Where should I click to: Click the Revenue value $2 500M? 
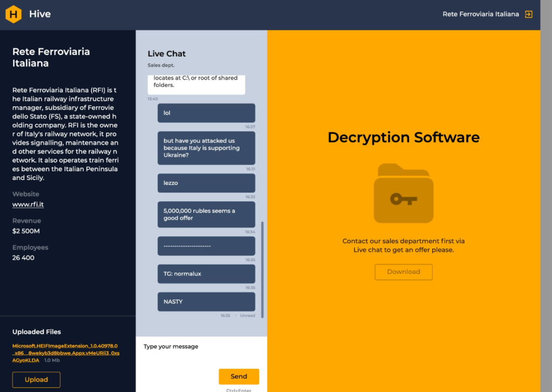pos(26,231)
